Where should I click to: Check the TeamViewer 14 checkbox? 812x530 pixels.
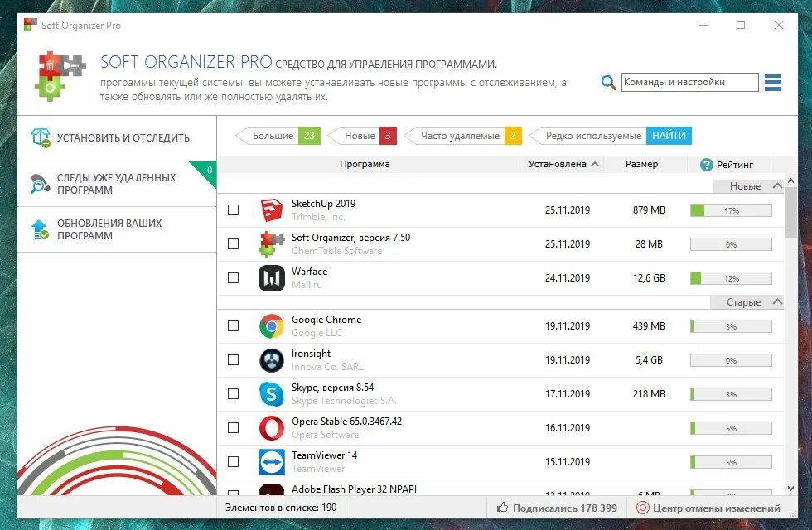233,462
